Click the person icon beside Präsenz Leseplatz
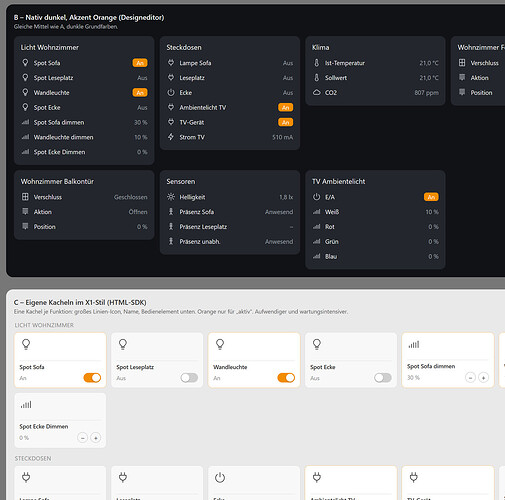 [x=171, y=227]
